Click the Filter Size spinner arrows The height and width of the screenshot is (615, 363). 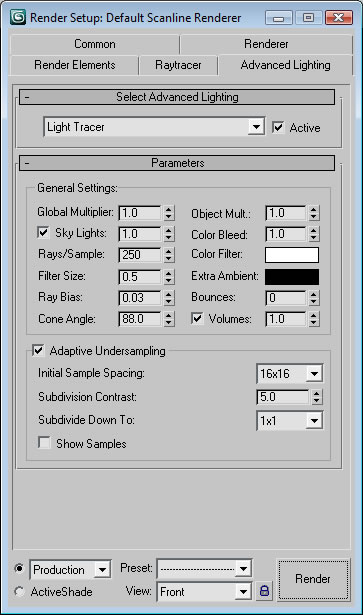[x=169, y=277]
